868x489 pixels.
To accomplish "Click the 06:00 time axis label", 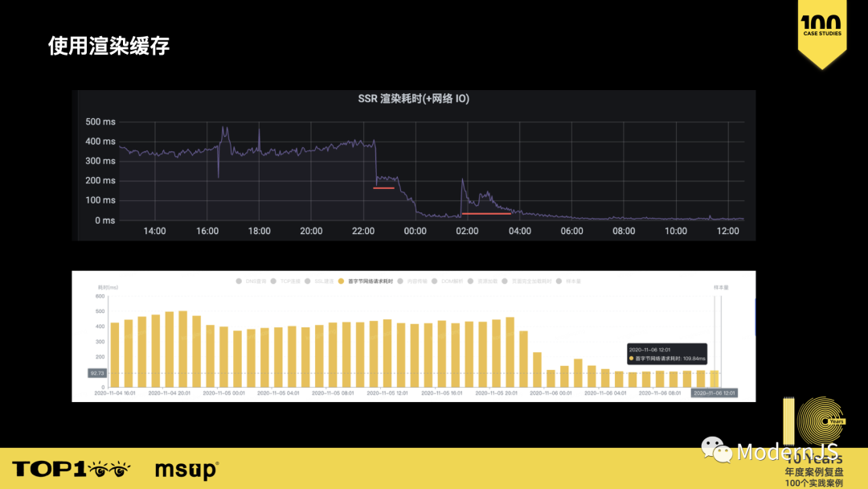I will 572,231.
